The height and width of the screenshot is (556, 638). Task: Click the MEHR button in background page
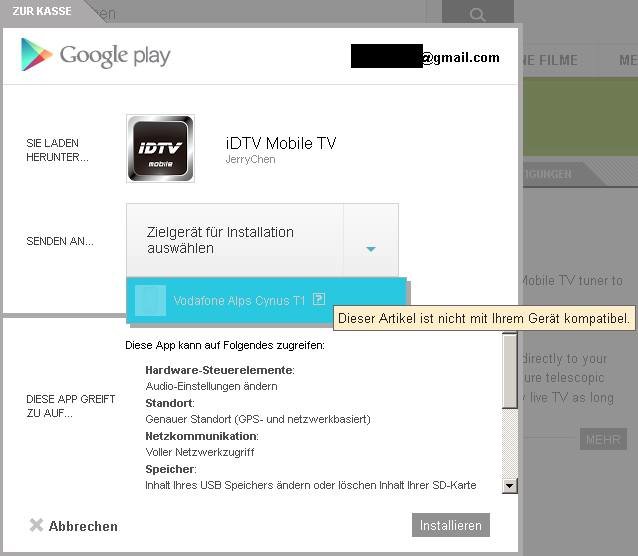(603, 439)
